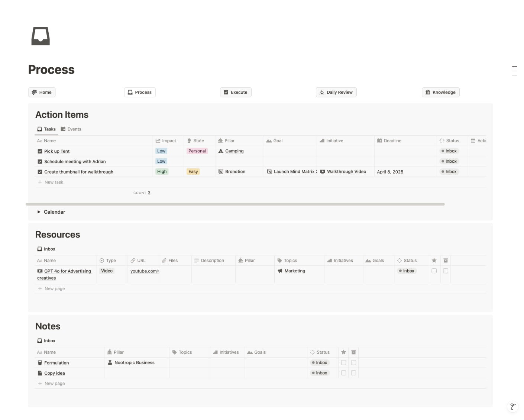
Task: Open the Status column header in Action Items
Action: point(452,141)
